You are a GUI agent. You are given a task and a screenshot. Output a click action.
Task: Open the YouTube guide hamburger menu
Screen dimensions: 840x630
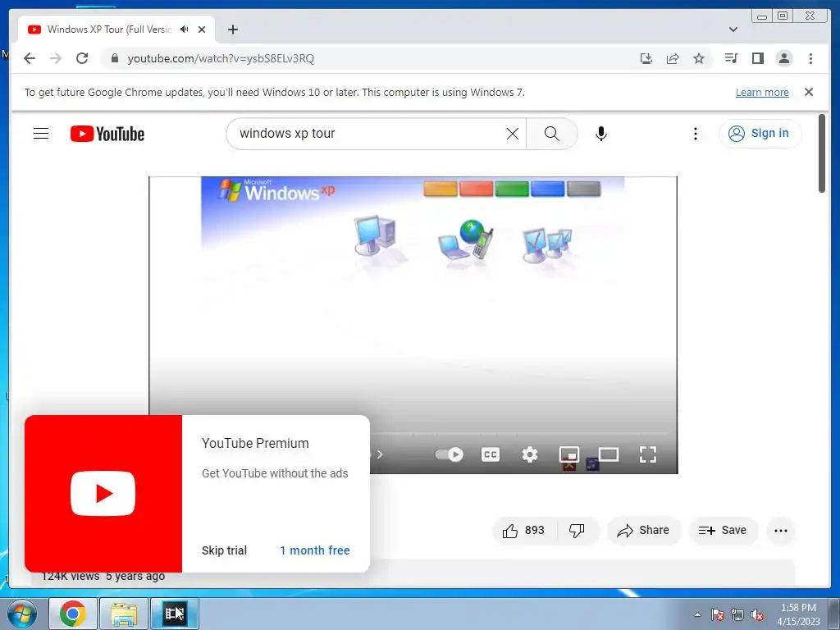click(x=41, y=134)
